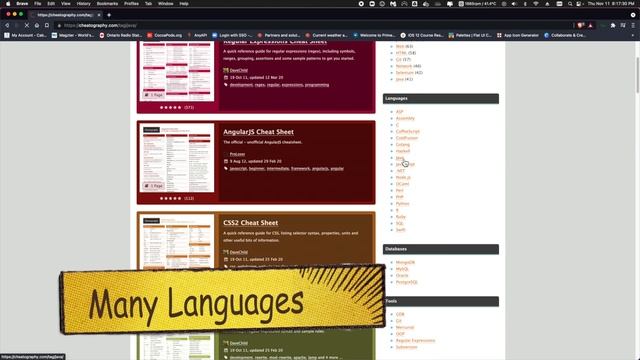Open MongoDB under Databases

[x=405, y=262]
